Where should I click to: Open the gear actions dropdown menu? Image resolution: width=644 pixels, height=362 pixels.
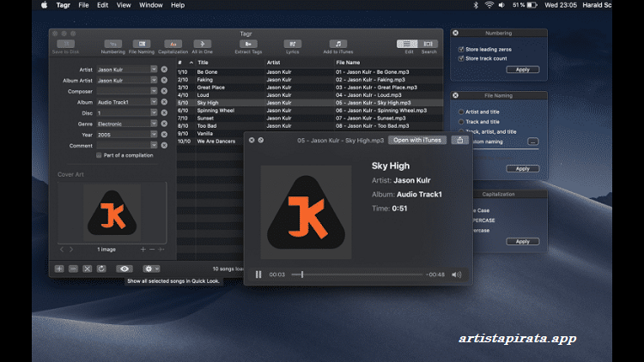pyautogui.click(x=153, y=268)
